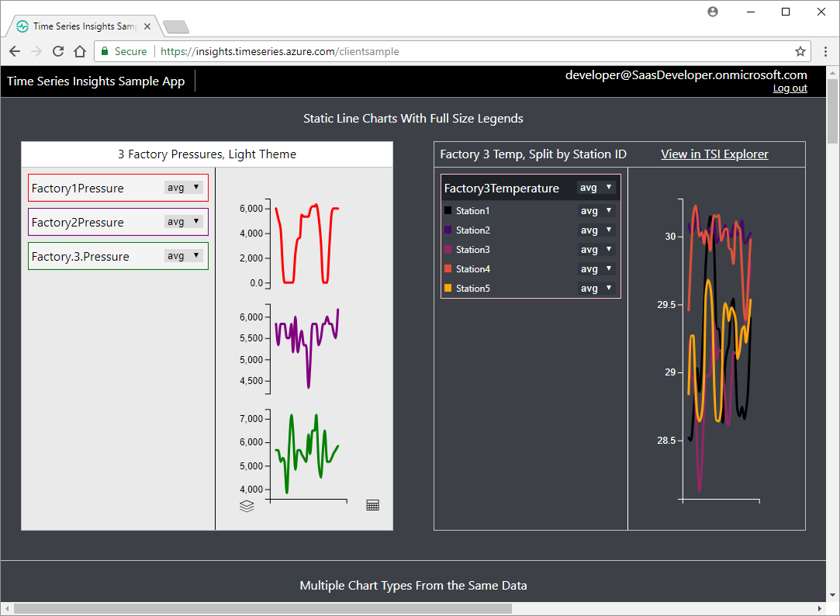Click the browser reload icon
This screenshot has width=840, height=616.
pyautogui.click(x=57, y=51)
